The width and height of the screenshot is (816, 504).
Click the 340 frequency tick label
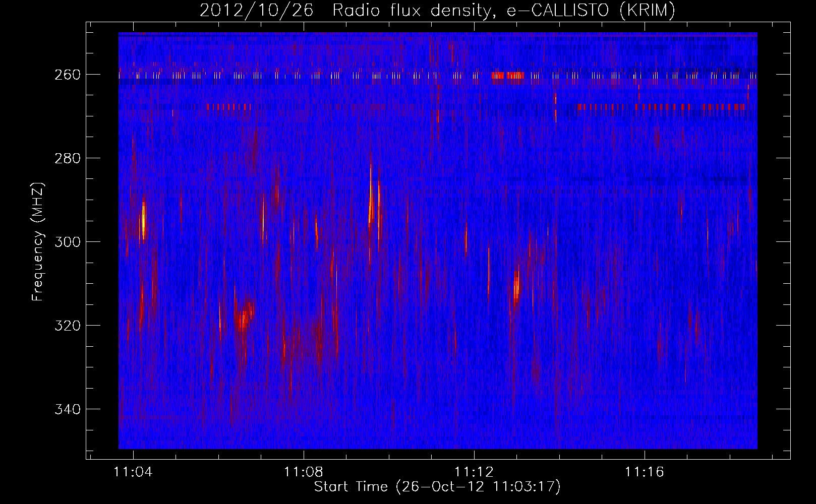[x=68, y=409]
